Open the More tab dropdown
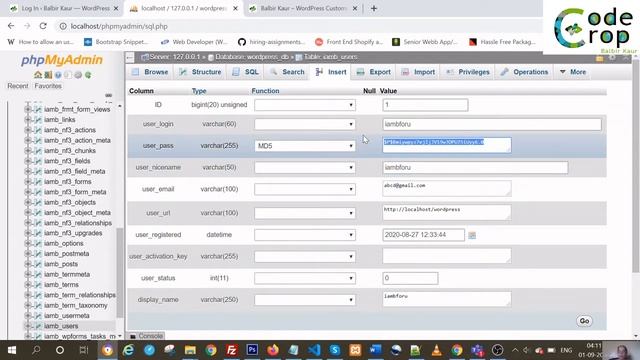Viewport: 640px width, 360px height. (x=573, y=72)
